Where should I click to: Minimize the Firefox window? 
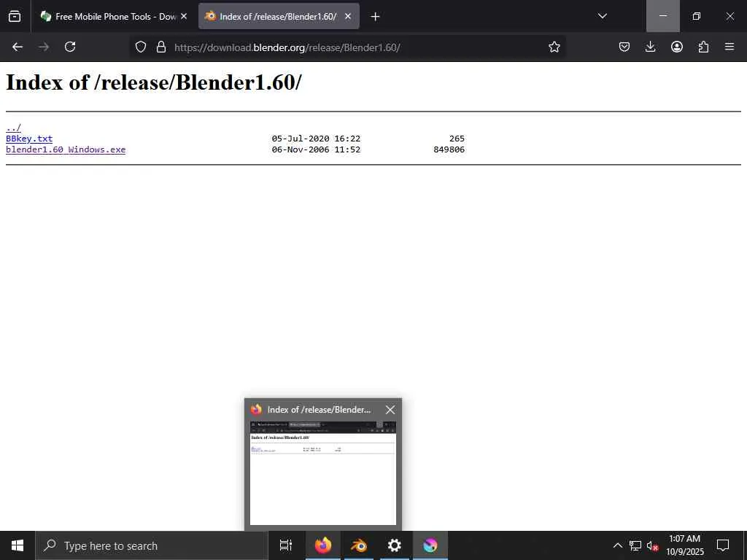[x=662, y=16]
